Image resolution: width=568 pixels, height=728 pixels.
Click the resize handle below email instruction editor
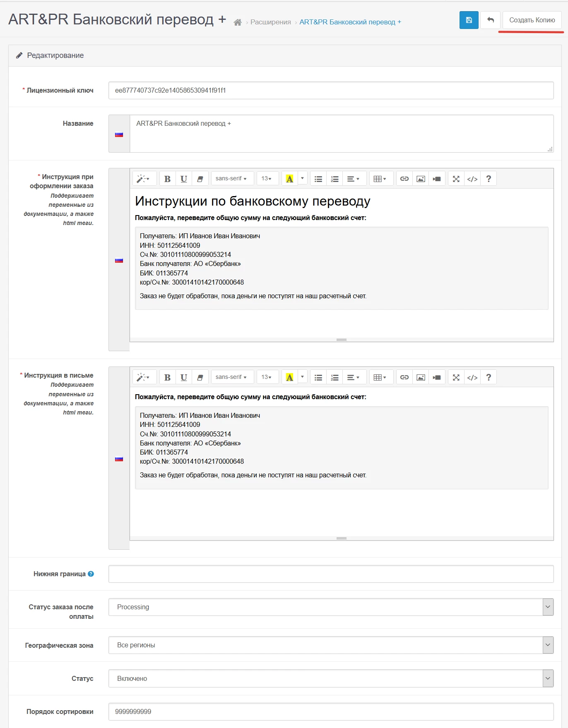[342, 538]
